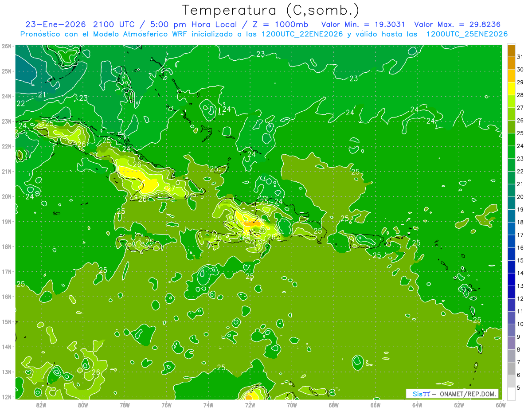
Task: Click the "12N" latitude axis label
Action: click(x=6, y=397)
